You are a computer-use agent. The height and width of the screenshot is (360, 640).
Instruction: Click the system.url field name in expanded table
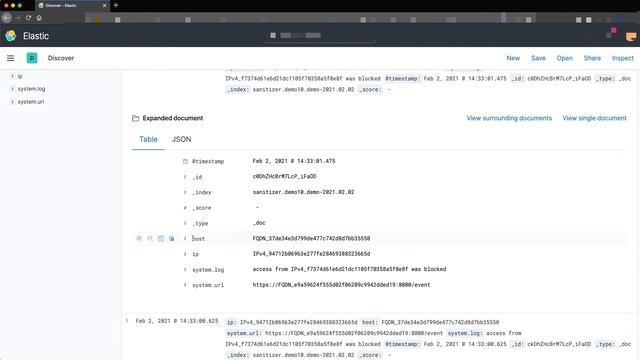(x=208, y=285)
